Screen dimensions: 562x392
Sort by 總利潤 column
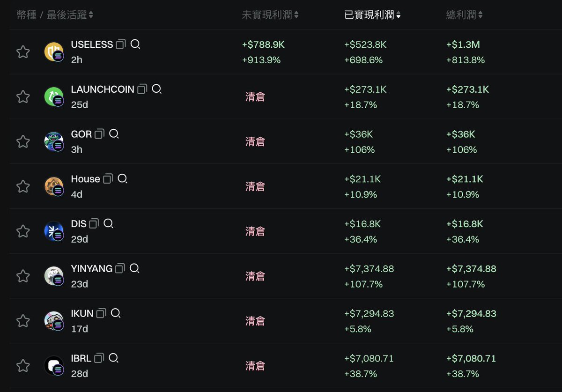[x=464, y=15]
